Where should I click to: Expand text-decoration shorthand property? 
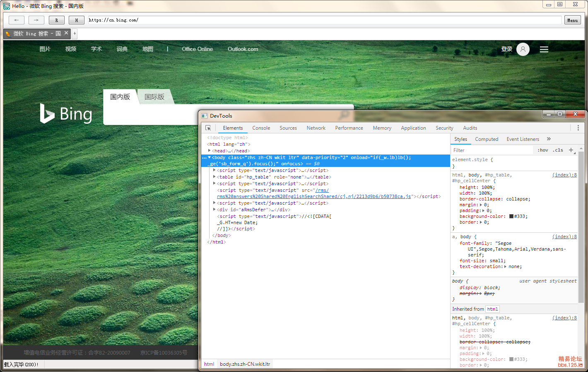(x=506, y=266)
